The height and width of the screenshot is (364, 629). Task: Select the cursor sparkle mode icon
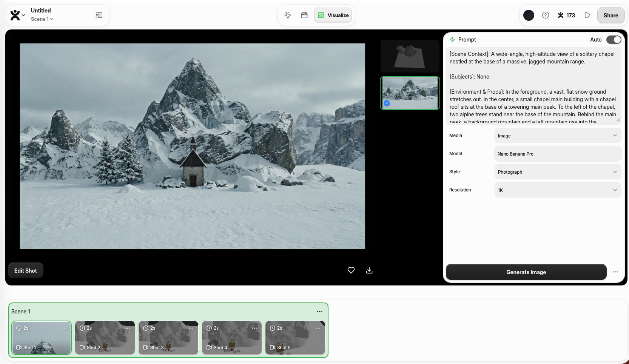(288, 15)
